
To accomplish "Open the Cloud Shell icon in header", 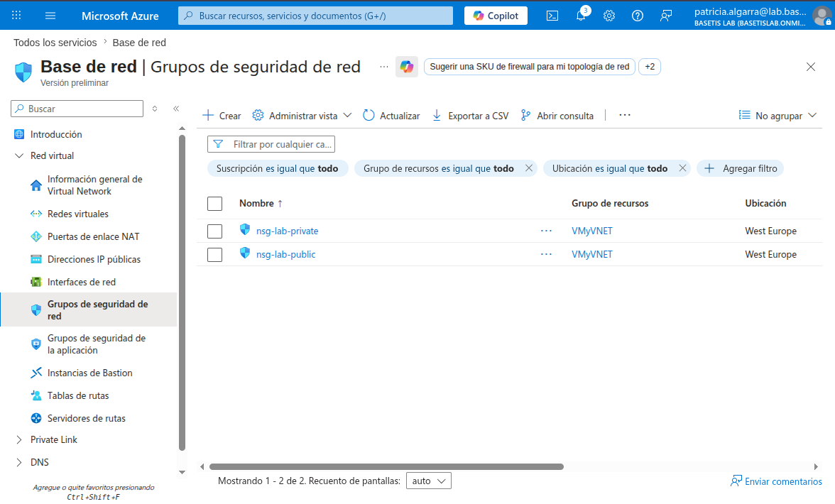I will point(552,16).
